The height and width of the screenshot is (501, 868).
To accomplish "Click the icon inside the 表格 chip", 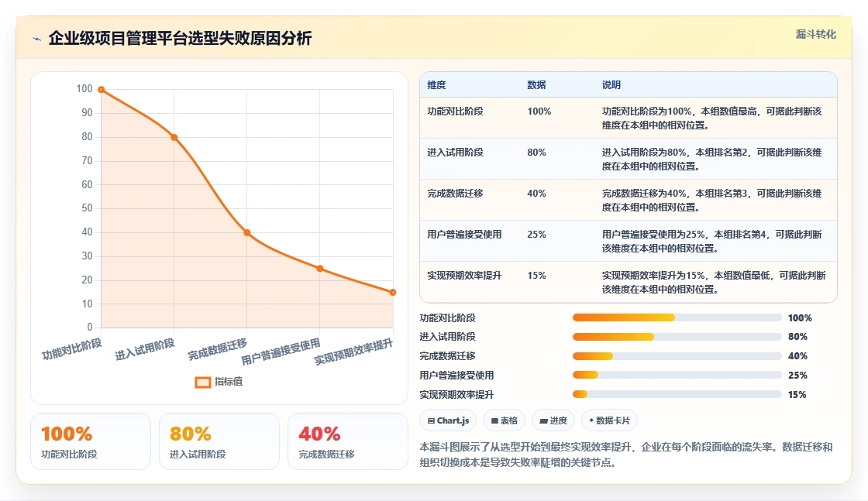I will click(494, 420).
